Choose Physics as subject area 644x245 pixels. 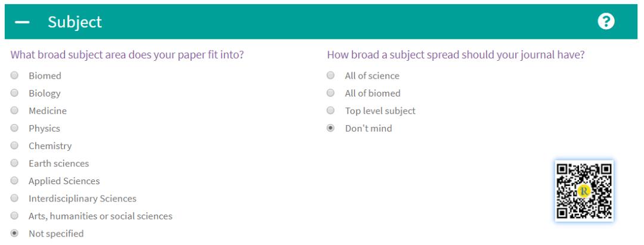pyautogui.click(x=14, y=128)
